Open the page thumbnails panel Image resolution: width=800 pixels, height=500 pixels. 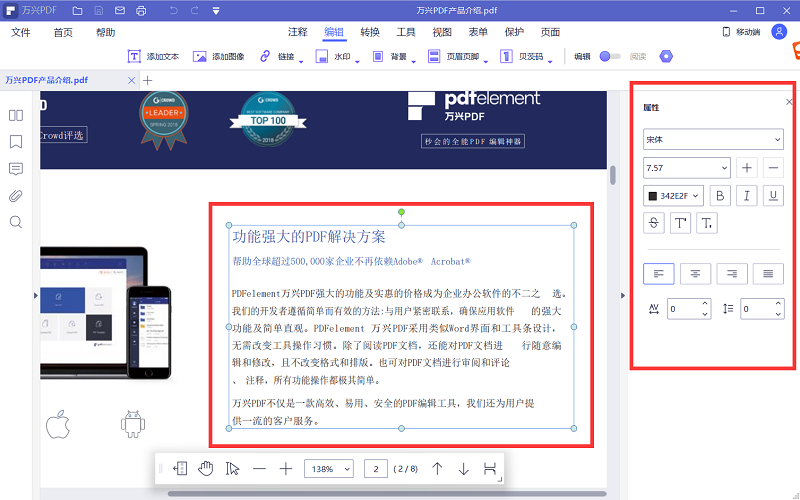[16, 115]
